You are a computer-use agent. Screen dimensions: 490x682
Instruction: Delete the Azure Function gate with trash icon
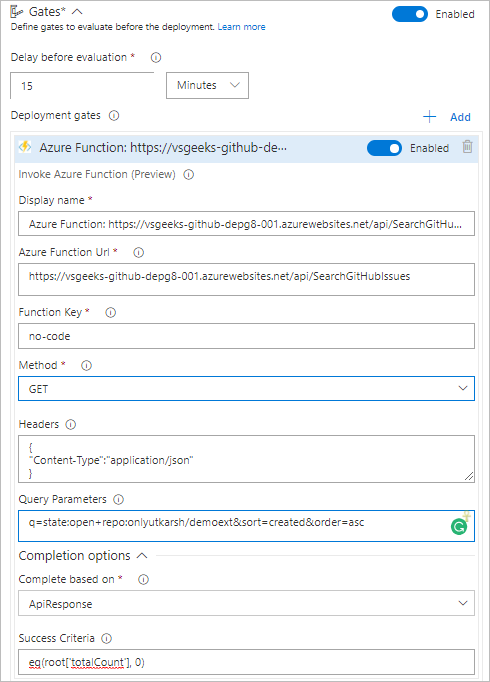(x=467, y=147)
